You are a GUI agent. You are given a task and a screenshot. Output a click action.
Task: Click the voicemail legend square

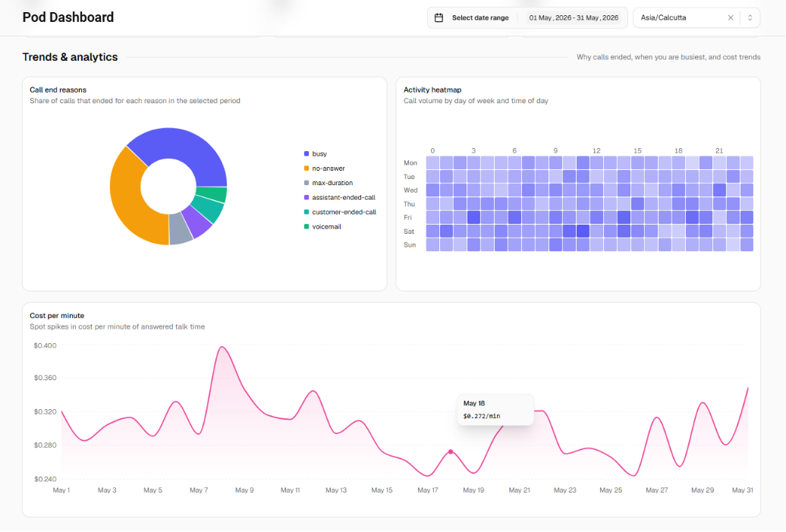(307, 226)
